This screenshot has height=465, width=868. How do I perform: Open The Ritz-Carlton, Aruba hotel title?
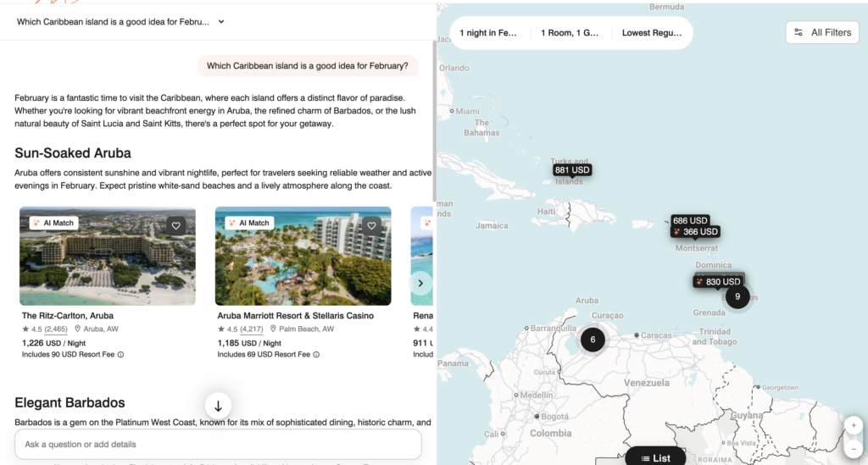pyautogui.click(x=68, y=316)
